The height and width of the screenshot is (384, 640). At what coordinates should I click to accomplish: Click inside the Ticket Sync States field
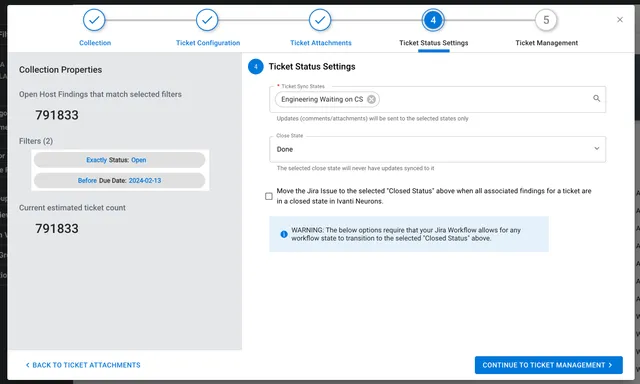click(438, 99)
